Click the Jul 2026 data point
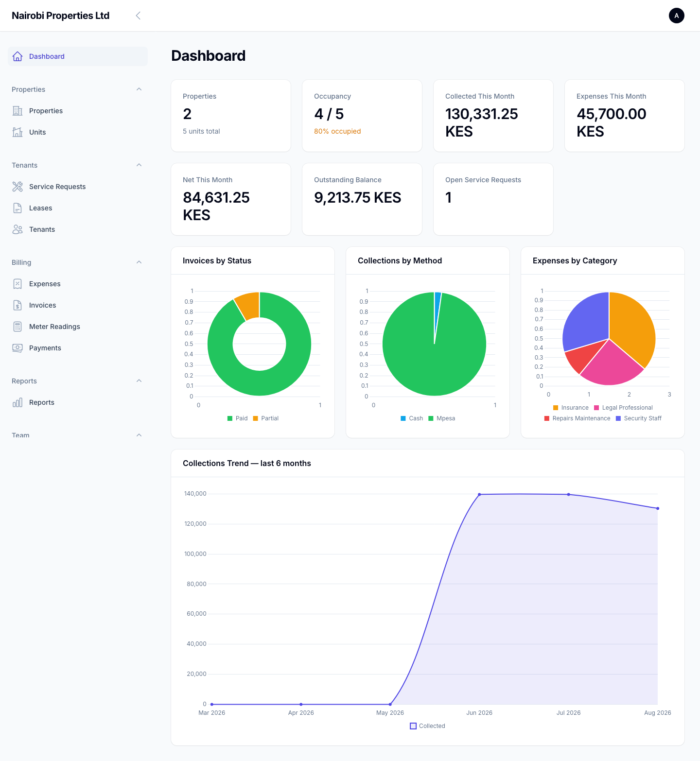Screen dimensions: 700x761 click(x=569, y=495)
